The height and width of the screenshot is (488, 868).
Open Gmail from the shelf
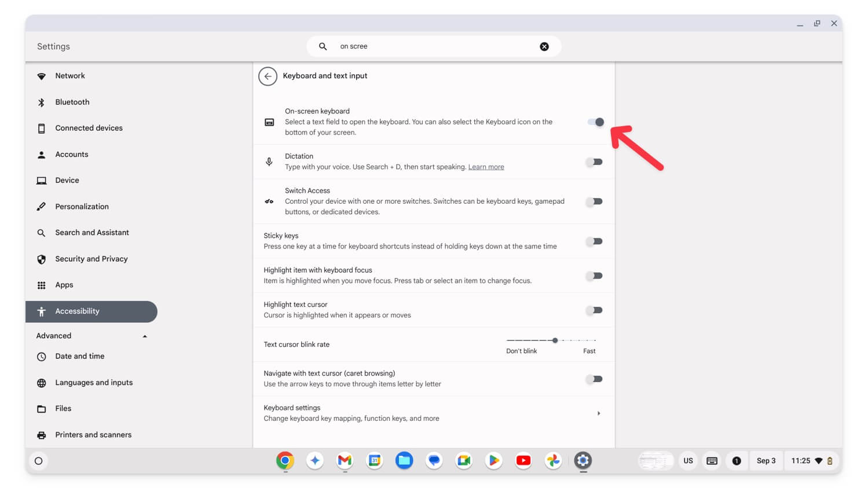tap(345, 461)
